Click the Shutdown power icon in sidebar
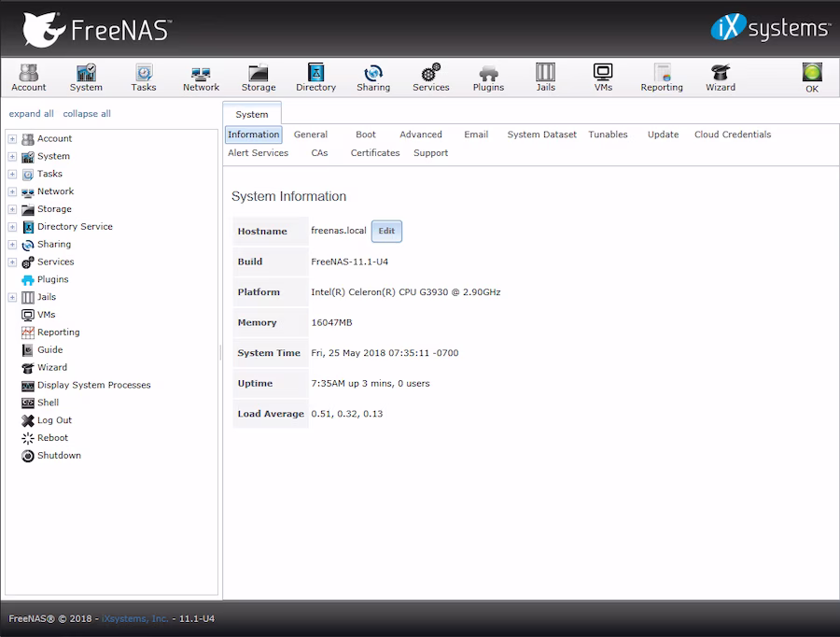The height and width of the screenshot is (637, 840). click(28, 456)
